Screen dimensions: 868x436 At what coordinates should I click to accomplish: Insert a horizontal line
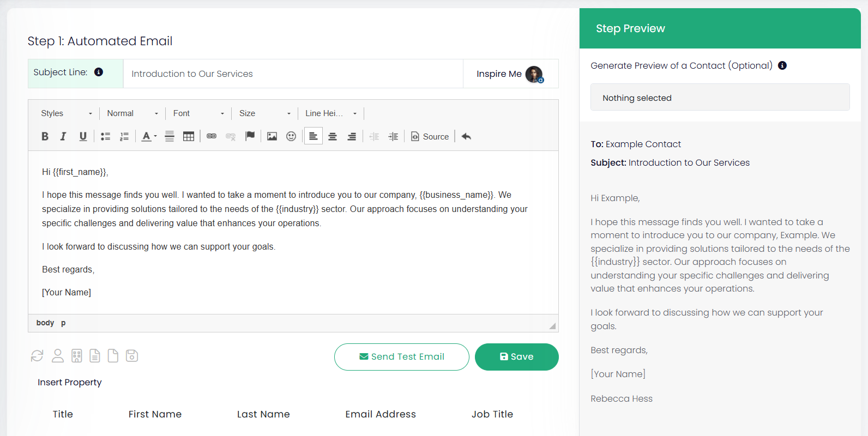coord(170,137)
